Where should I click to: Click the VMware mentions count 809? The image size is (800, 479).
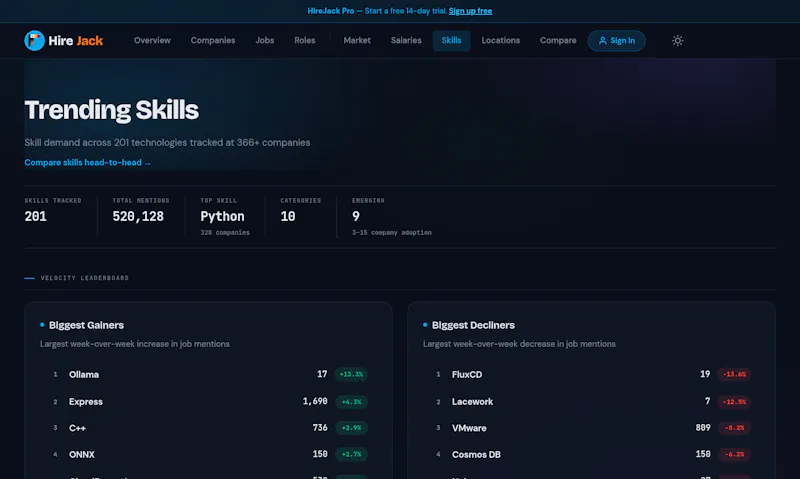coord(703,427)
